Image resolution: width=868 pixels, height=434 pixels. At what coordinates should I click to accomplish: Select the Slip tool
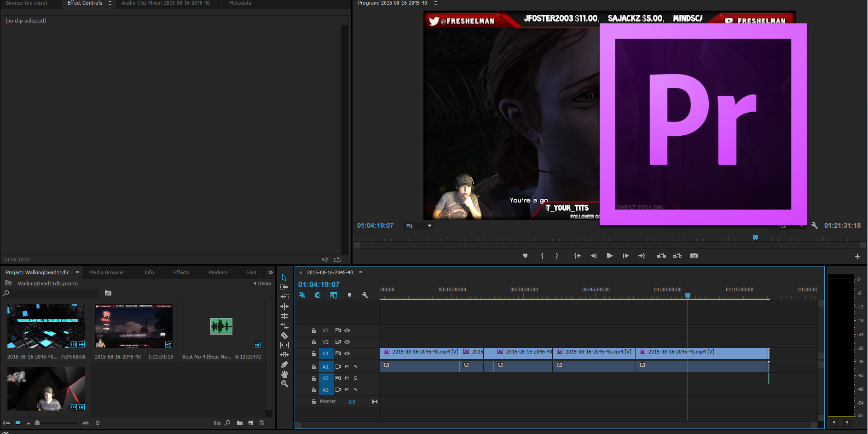pos(284,345)
